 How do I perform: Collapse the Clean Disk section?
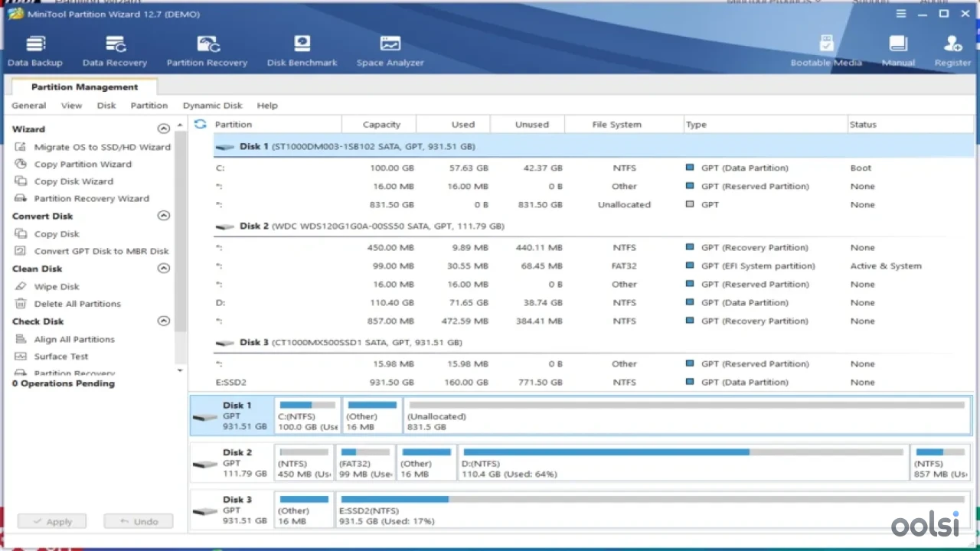pyautogui.click(x=163, y=269)
